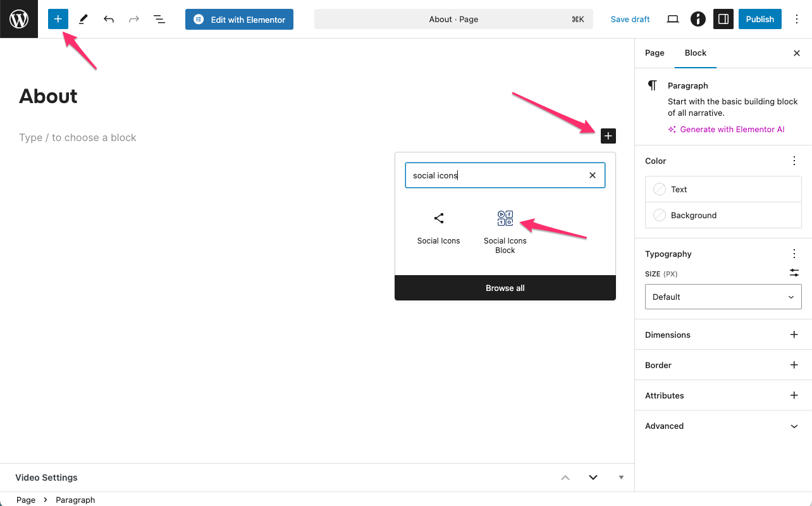
Task: Click the inline add block button
Action: (608, 136)
